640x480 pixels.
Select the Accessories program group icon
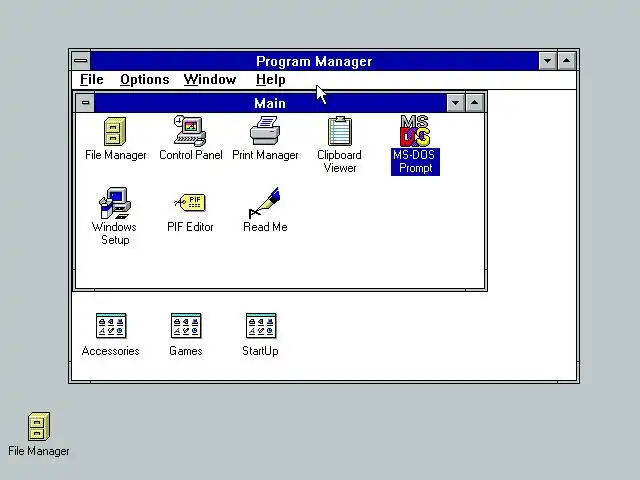pyautogui.click(x=111, y=326)
